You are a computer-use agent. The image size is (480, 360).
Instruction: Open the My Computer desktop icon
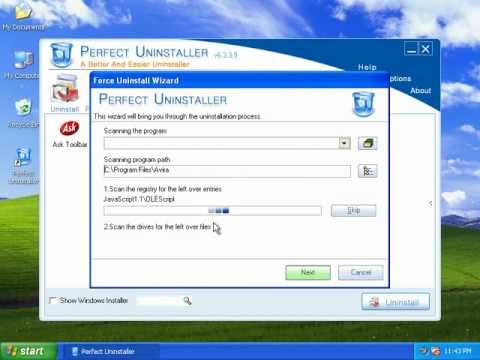click(22, 65)
